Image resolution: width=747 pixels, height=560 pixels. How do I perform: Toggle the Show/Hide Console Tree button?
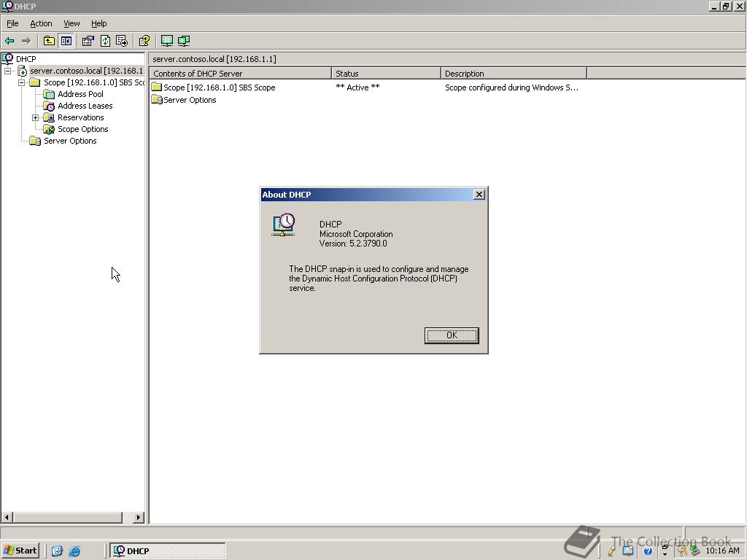(66, 41)
